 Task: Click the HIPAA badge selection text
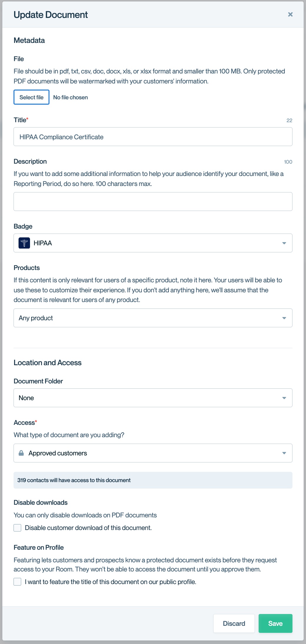coord(43,243)
